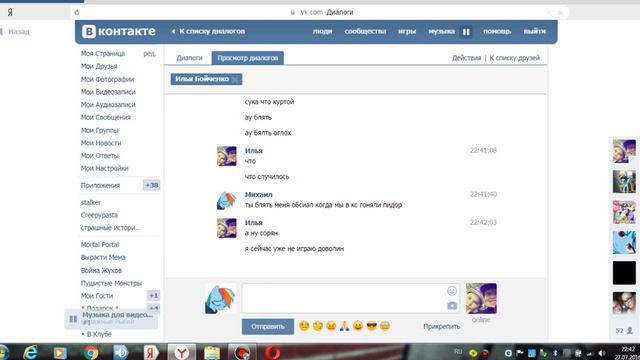The height and width of the screenshot is (360, 640).
Task: Go back with the Назад button
Action: [x=16, y=31]
